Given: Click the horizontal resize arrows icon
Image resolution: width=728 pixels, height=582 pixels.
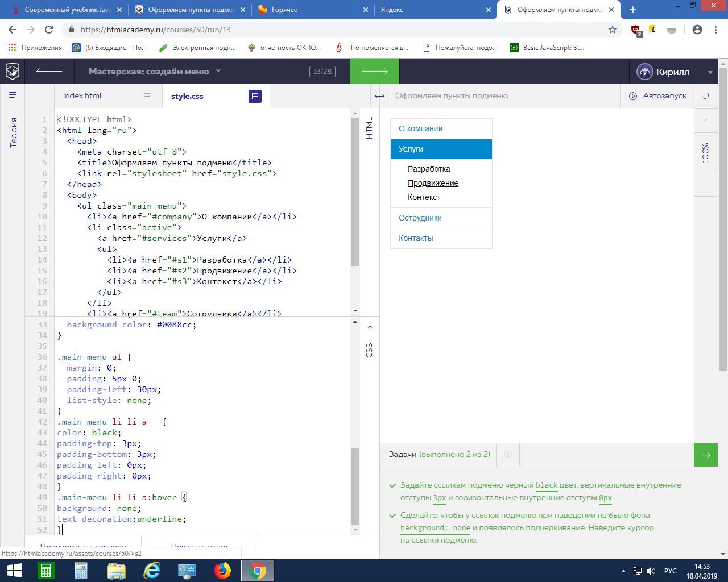Looking at the screenshot, I should coord(379,96).
